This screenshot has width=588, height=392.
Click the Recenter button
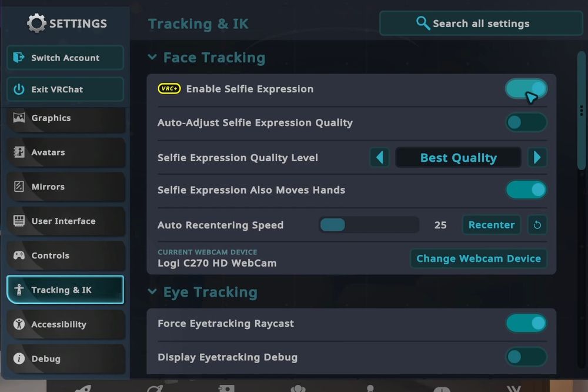491,225
